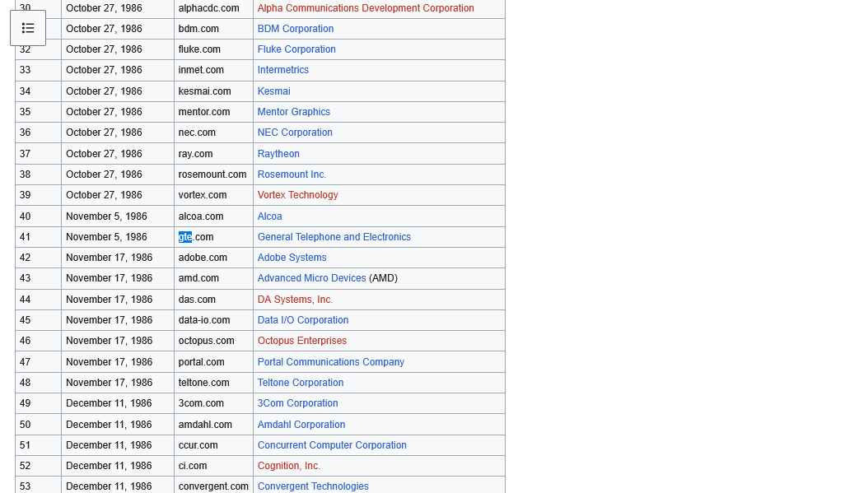Open the Rosemount Inc. link
Image resolution: width=868 pixels, height=493 pixels.
(x=292, y=174)
